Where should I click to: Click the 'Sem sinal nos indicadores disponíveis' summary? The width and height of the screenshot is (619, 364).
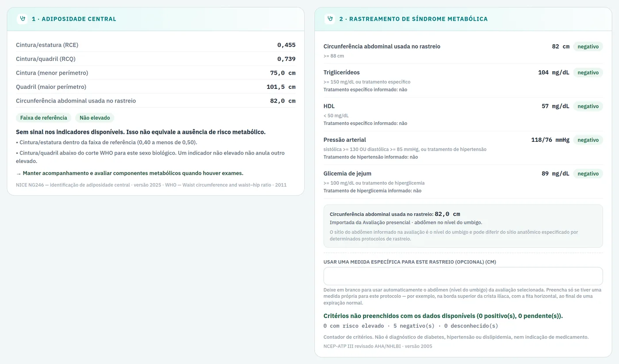coord(141,132)
